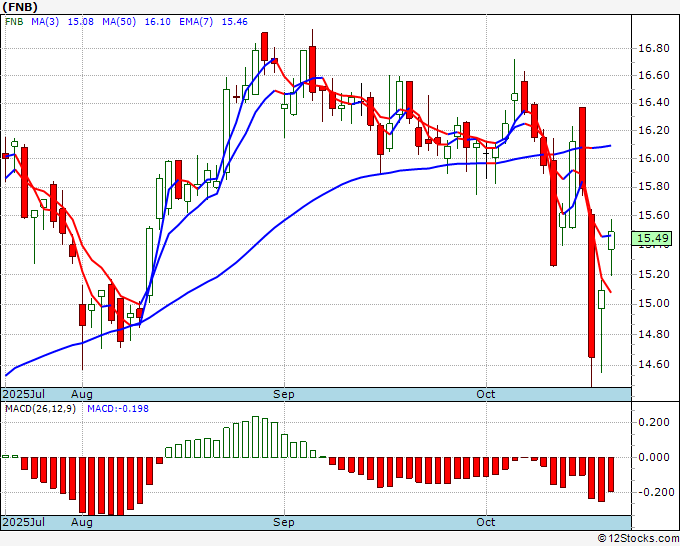Click the 14.80 price axis label

point(654,334)
